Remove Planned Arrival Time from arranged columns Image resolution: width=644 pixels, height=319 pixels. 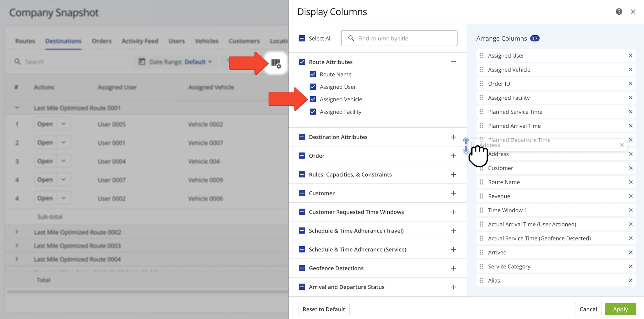[x=630, y=126]
